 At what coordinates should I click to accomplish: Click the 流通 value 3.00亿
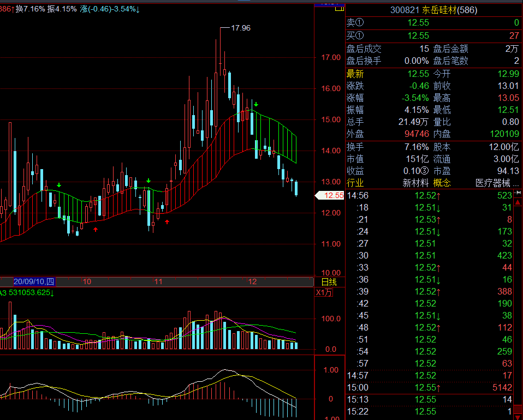(x=506, y=159)
